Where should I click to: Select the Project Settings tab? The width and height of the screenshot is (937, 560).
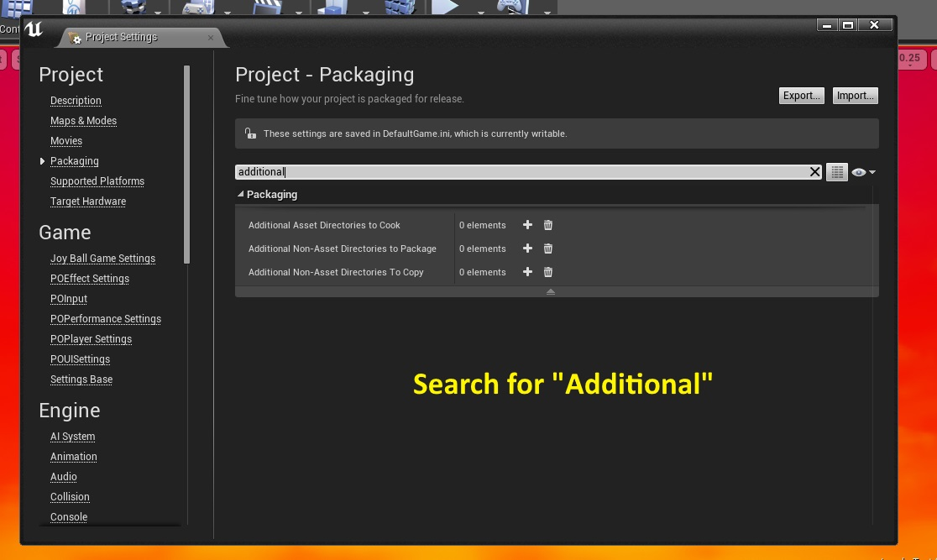pyautogui.click(x=122, y=38)
